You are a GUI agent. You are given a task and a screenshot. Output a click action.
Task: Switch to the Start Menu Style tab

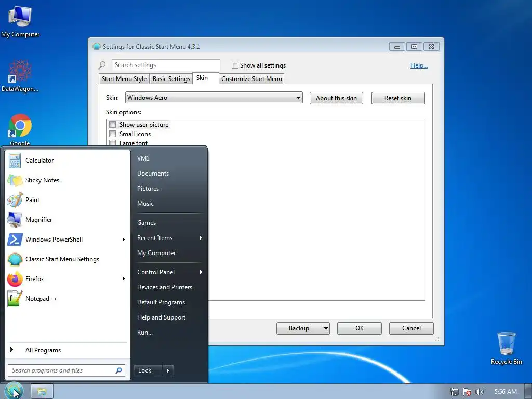[124, 79]
